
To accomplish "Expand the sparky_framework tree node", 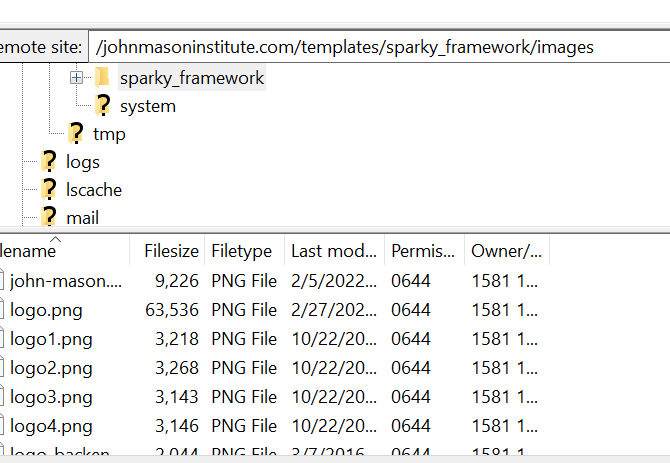I will [76, 77].
